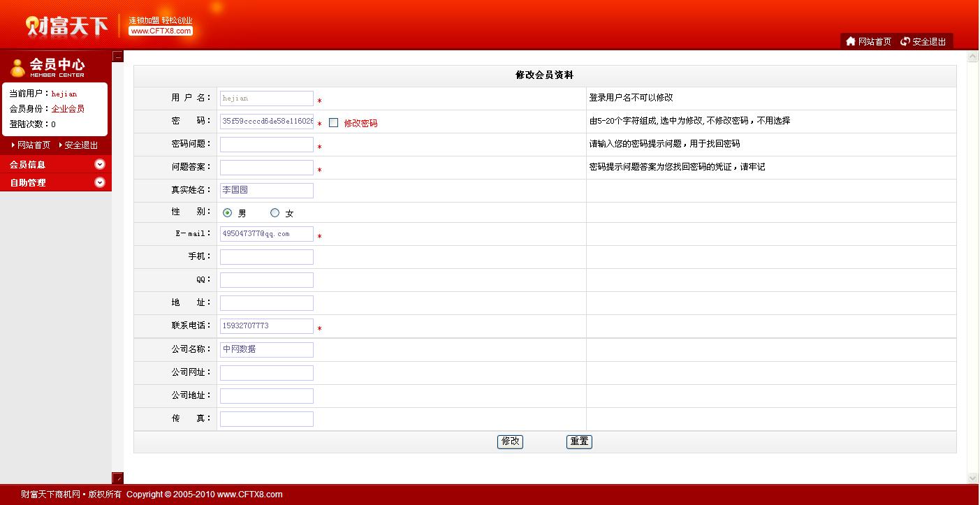This screenshot has width=980, height=505.
Task: Open the 企业会员 membership link
Action: click(x=68, y=109)
